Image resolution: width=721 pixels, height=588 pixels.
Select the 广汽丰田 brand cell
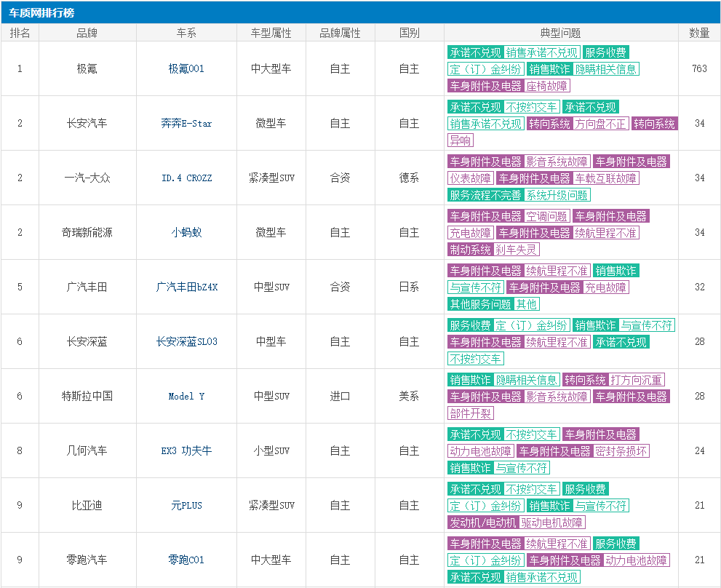pos(87,287)
